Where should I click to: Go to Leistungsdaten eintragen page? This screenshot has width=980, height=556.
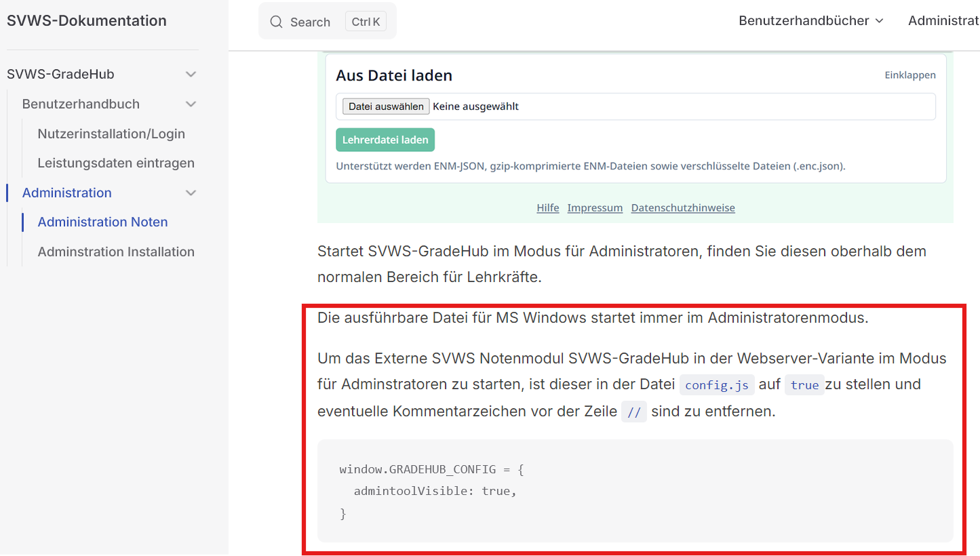point(116,163)
